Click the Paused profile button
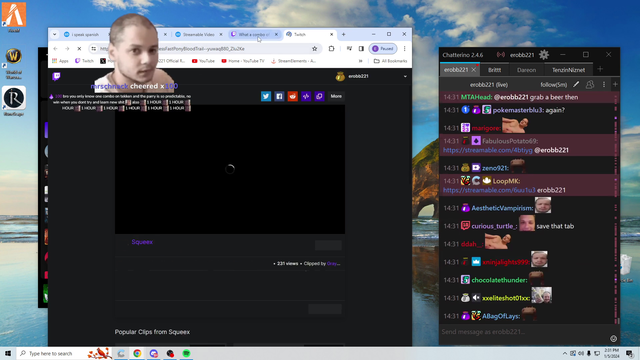Viewport: 640px width, 360px height. (x=383, y=49)
